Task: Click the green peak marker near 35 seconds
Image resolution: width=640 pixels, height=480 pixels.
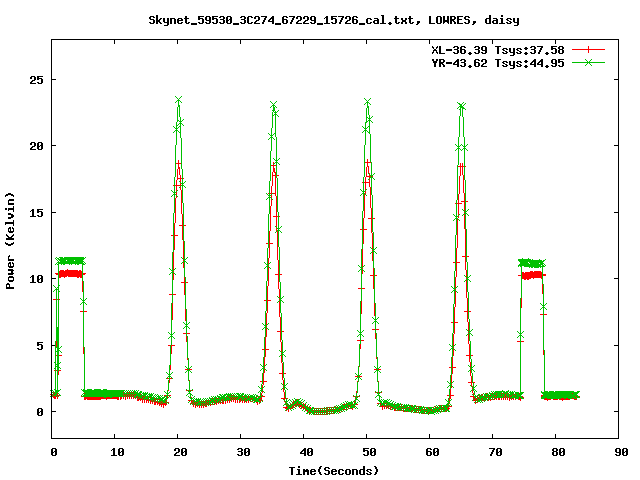Action: pos(273,105)
